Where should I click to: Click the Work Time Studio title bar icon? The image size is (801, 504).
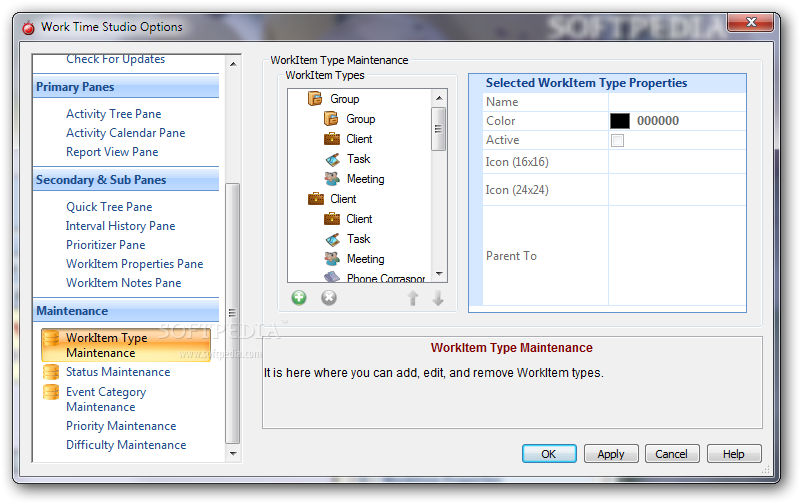29,28
